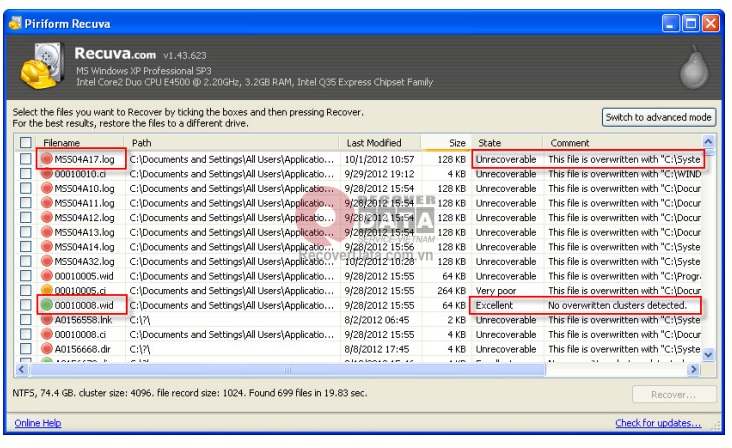Click green status dot of 00010008.wid
732x448 pixels.
(46, 305)
